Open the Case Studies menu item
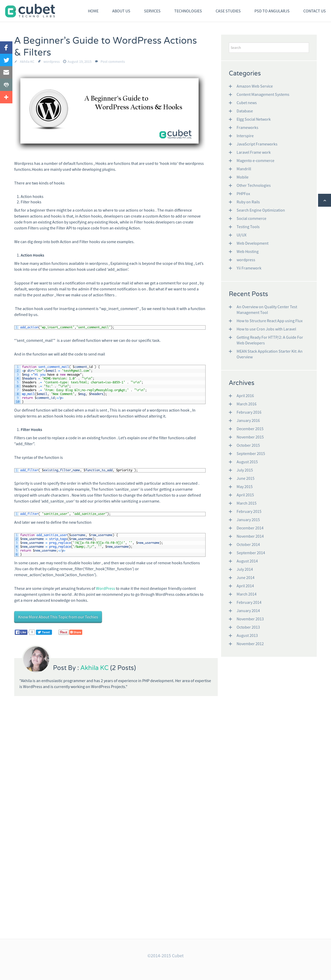This screenshot has width=331, height=980. pyautogui.click(x=228, y=11)
